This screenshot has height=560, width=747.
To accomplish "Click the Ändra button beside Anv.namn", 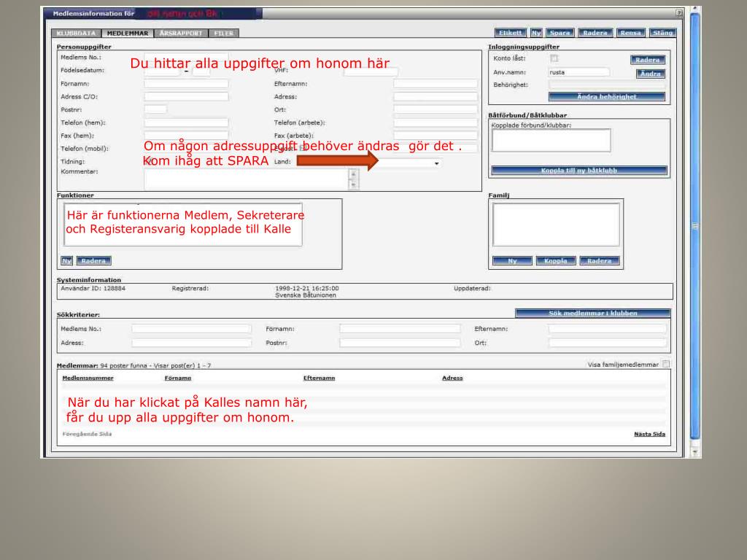I will coord(650,74).
